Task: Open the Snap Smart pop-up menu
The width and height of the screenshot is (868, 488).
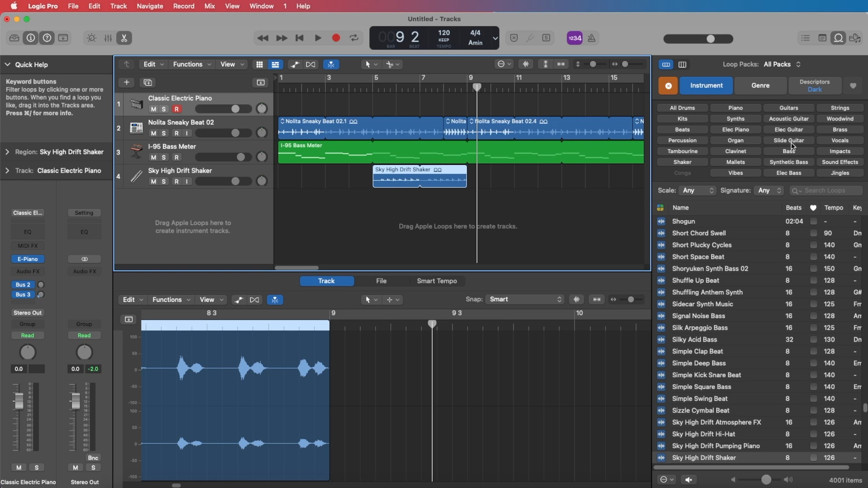Action: click(524, 300)
